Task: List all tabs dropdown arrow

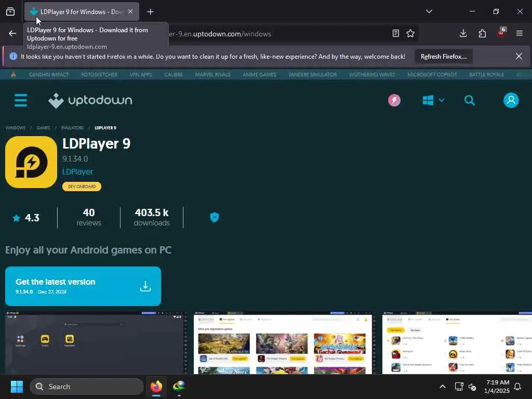Action: click(x=429, y=11)
